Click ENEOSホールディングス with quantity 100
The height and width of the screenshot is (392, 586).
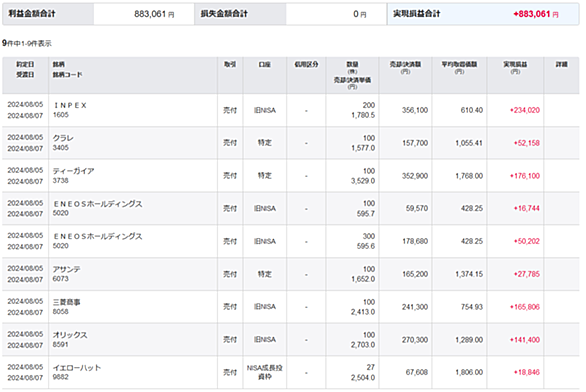[x=98, y=204]
